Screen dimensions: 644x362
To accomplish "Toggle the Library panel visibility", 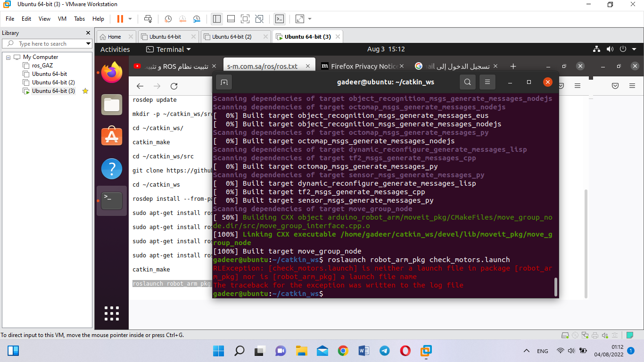I will point(216,19).
